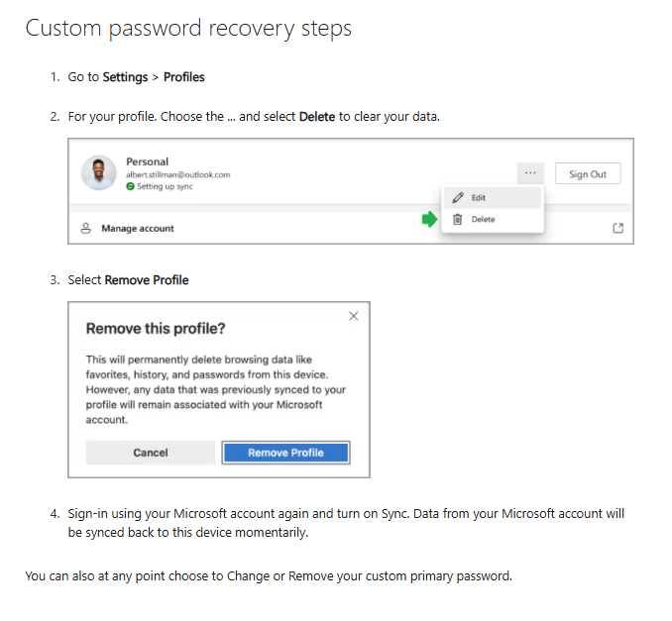The image size is (672, 621).
Task: Click the Remove this profile? dialog title
Action: pos(156,329)
